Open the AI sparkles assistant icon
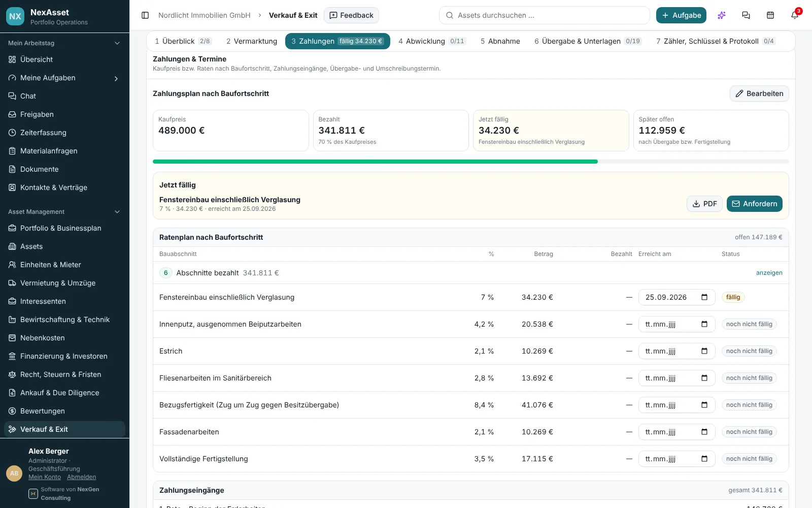The width and height of the screenshot is (812, 508). [721, 15]
